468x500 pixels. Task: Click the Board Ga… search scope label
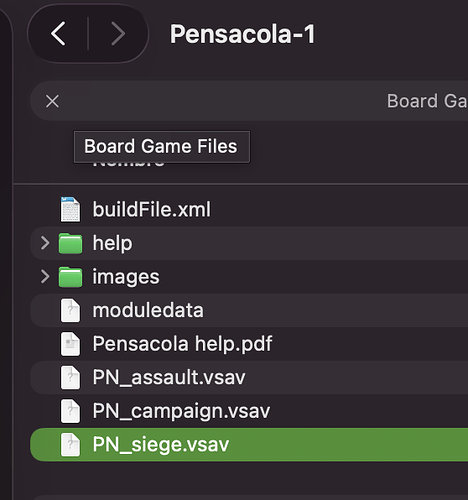point(427,101)
